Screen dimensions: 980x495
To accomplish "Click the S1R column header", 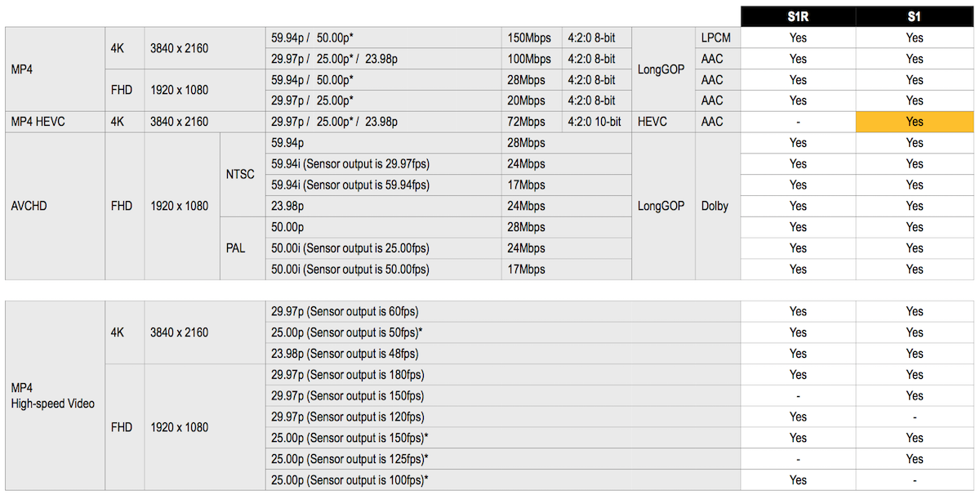I will click(x=798, y=16).
